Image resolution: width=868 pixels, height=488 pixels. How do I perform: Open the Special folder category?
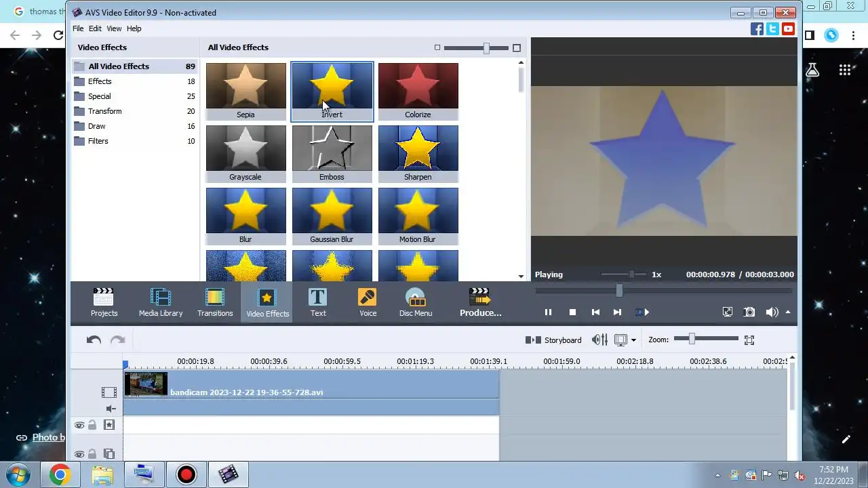click(134, 96)
